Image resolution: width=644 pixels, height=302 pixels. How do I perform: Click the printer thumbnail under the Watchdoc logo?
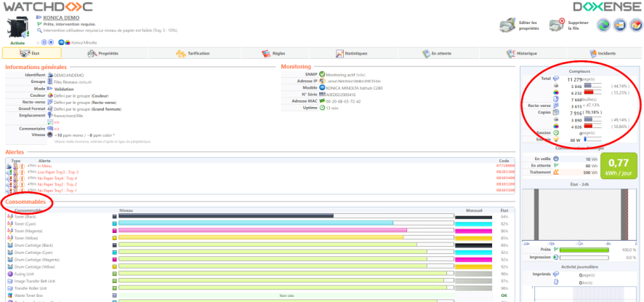(17, 28)
